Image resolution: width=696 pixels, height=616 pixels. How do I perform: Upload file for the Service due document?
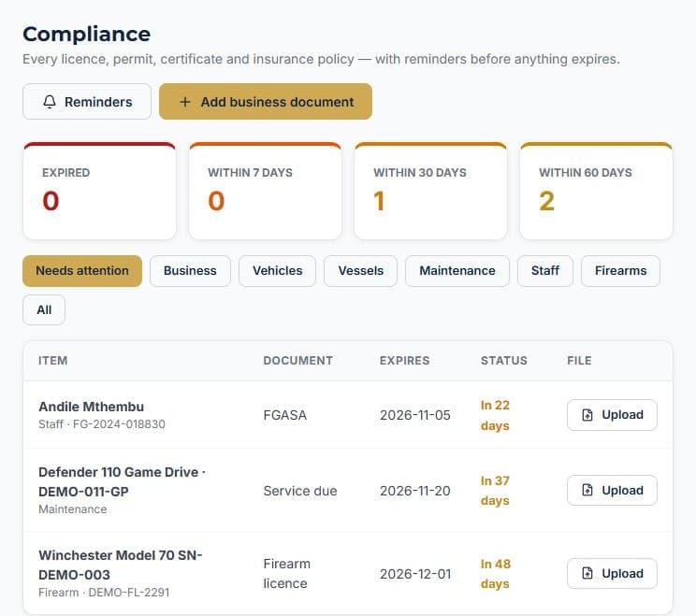pos(612,490)
